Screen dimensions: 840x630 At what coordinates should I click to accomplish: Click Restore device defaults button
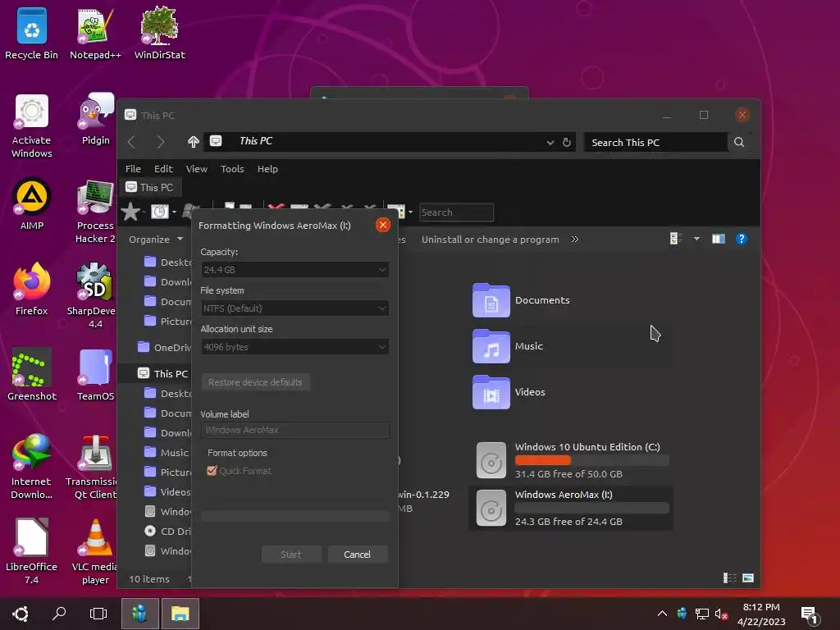point(256,382)
